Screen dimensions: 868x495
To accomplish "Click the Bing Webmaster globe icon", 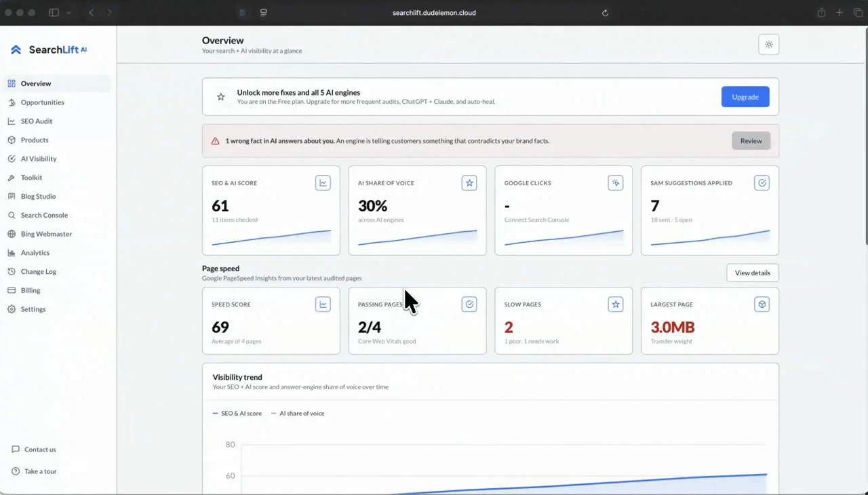I will point(12,234).
